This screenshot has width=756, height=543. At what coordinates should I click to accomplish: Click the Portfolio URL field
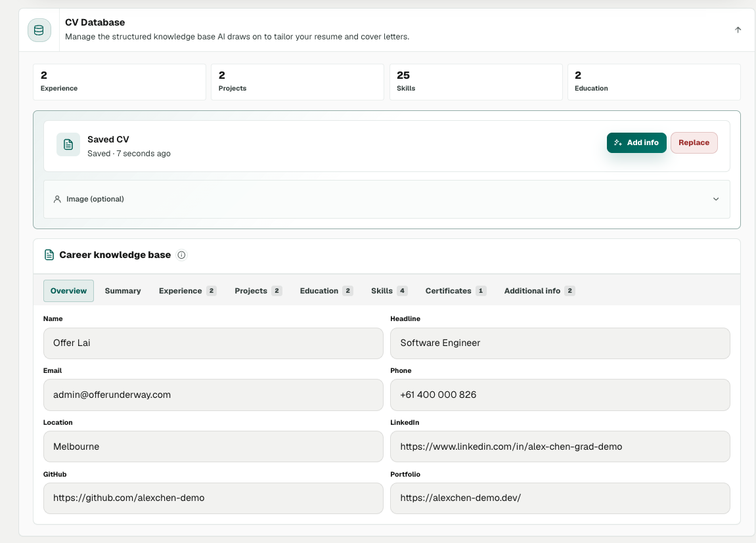pos(560,498)
